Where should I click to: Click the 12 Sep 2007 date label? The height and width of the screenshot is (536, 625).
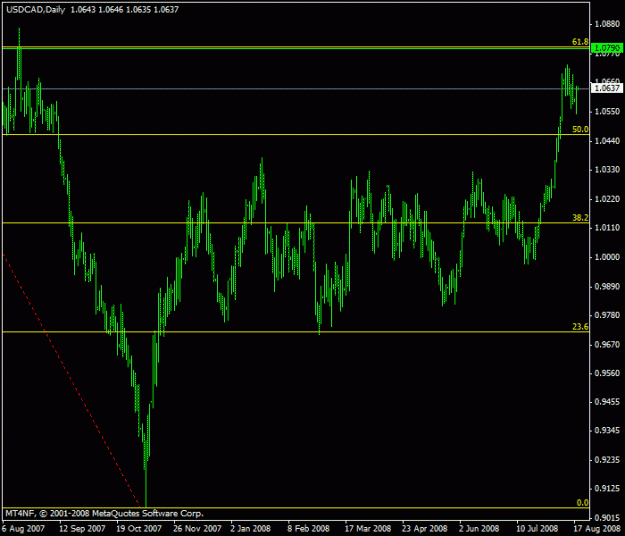pos(82,529)
